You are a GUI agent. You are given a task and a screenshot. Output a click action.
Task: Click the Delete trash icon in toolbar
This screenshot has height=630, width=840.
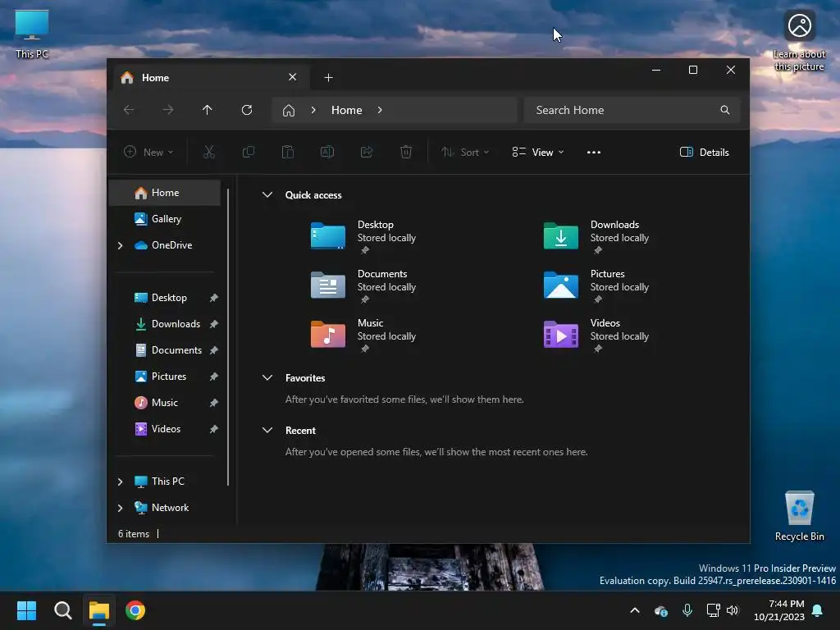(x=406, y=152)
